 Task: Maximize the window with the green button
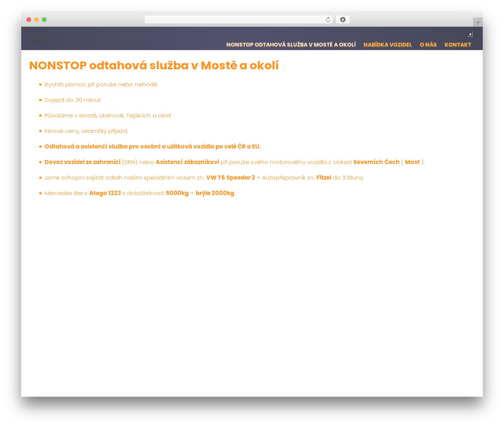coord(44,20)
